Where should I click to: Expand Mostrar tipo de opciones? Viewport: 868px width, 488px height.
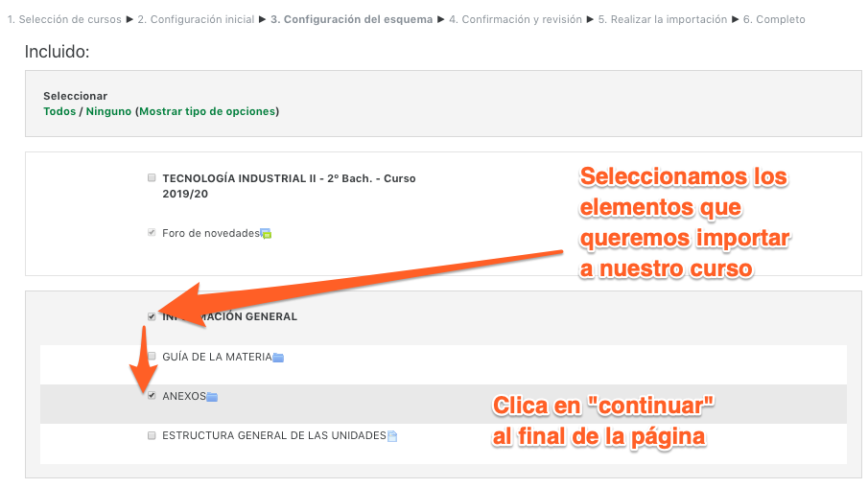(207, 111)
